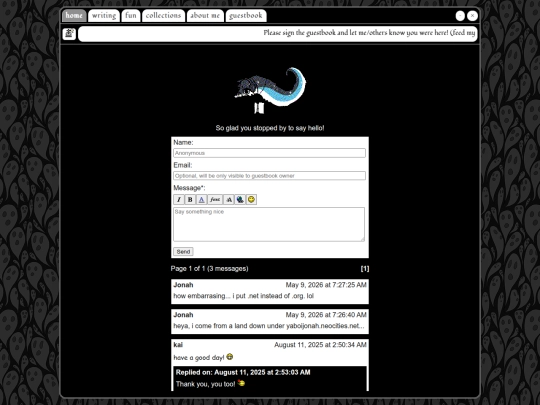Click kai's message "have a good day!"
The image size is (540, 405).
pos(199,358)
